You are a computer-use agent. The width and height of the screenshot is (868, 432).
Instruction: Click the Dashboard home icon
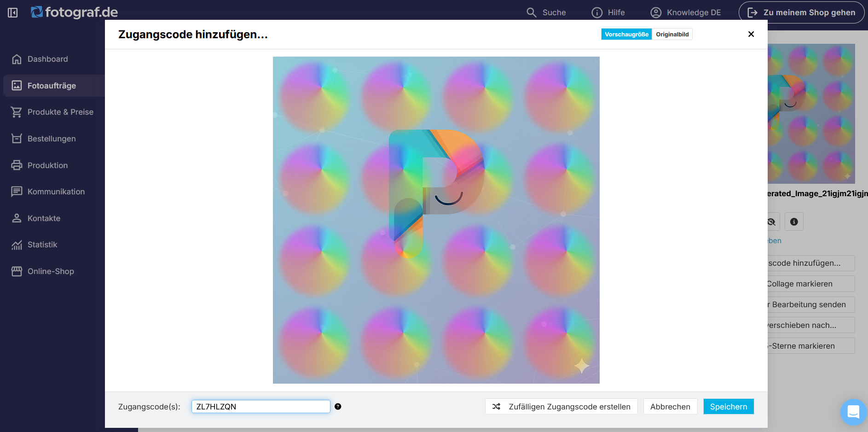17,59
